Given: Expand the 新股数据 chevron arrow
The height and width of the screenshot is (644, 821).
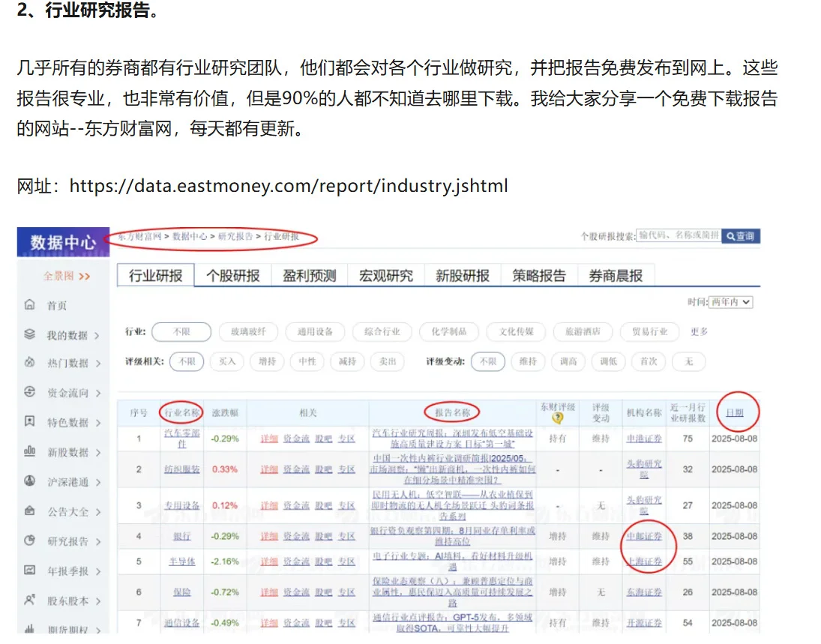Looking at the screenshot, I should point(98,453).
